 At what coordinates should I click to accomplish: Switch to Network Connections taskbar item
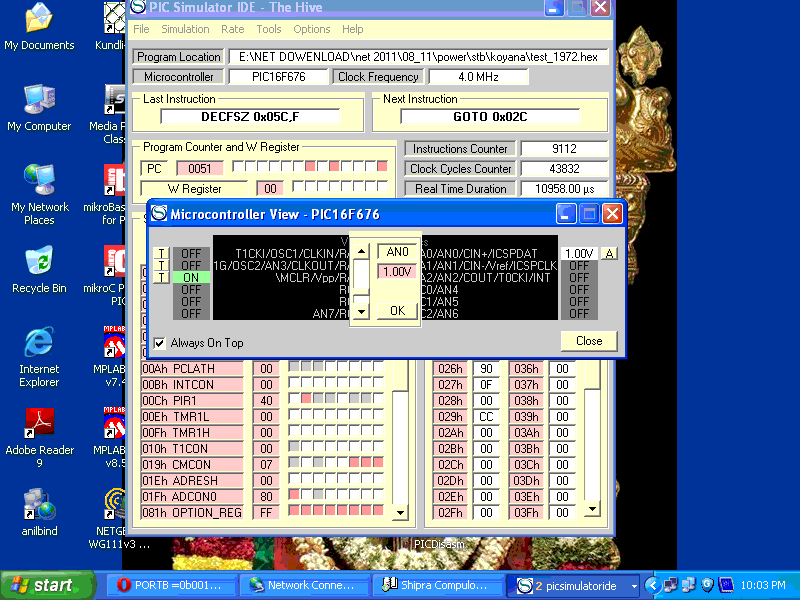[x=305, y=585]
